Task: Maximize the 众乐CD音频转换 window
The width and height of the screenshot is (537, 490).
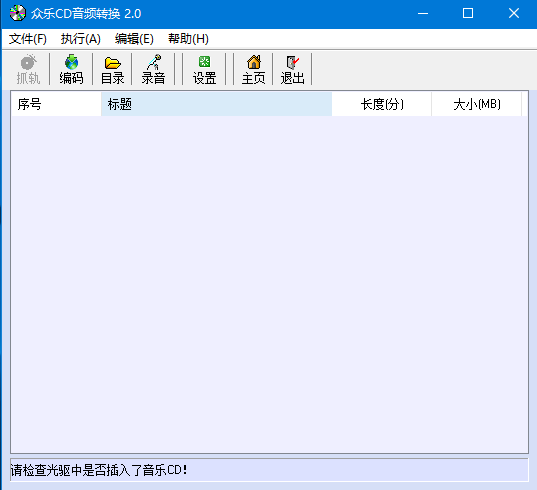Action: (x=468, y=13)
